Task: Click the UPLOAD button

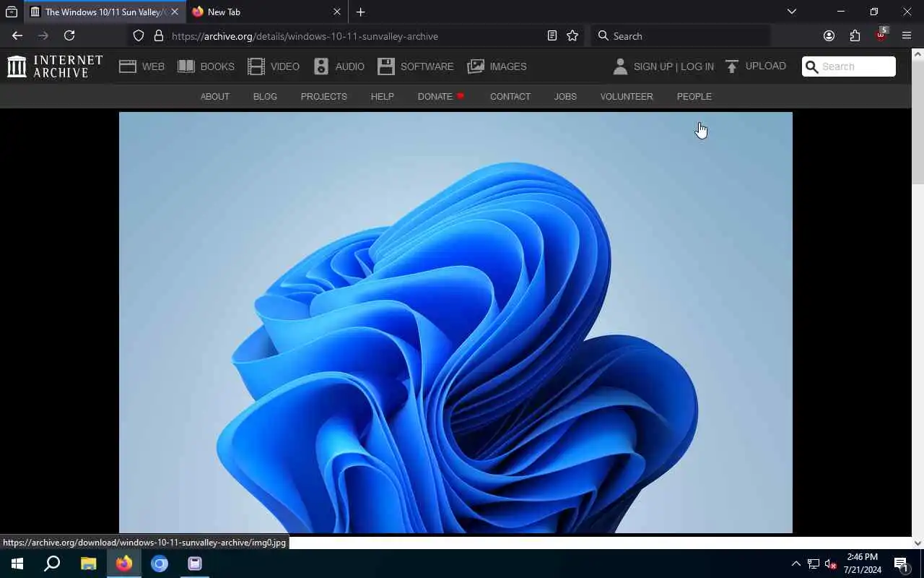Action: pyautogui.click(x=755, y=66)
